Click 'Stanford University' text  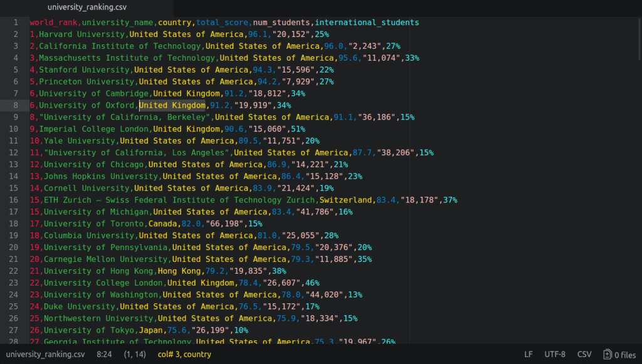click(x=84, y=70)
